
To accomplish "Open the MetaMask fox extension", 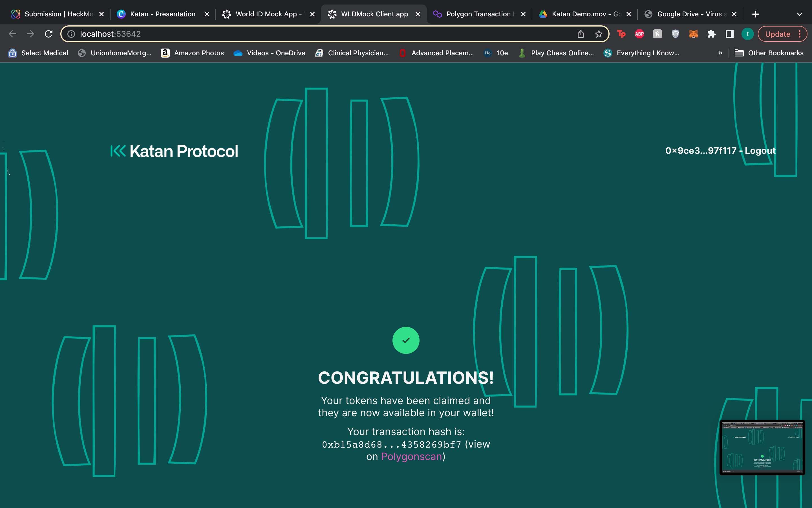I will 694,34.
